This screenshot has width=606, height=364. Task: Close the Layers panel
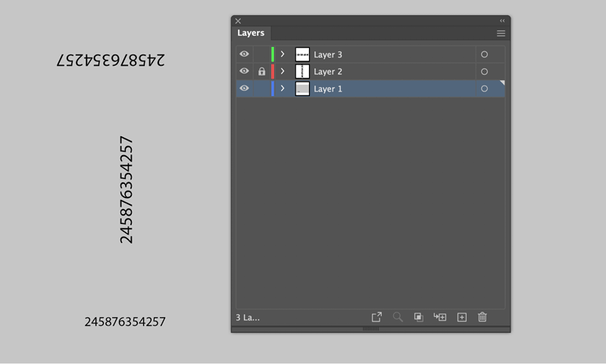[238, 21]
